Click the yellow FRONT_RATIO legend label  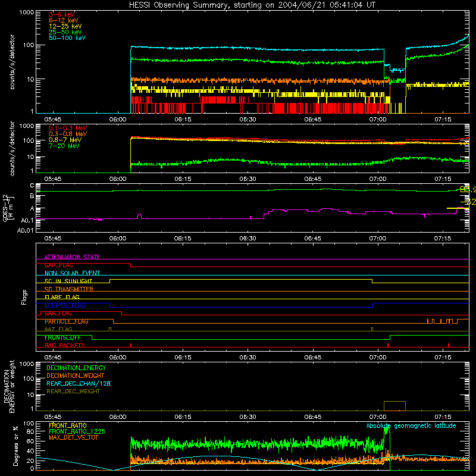(68, 425)
